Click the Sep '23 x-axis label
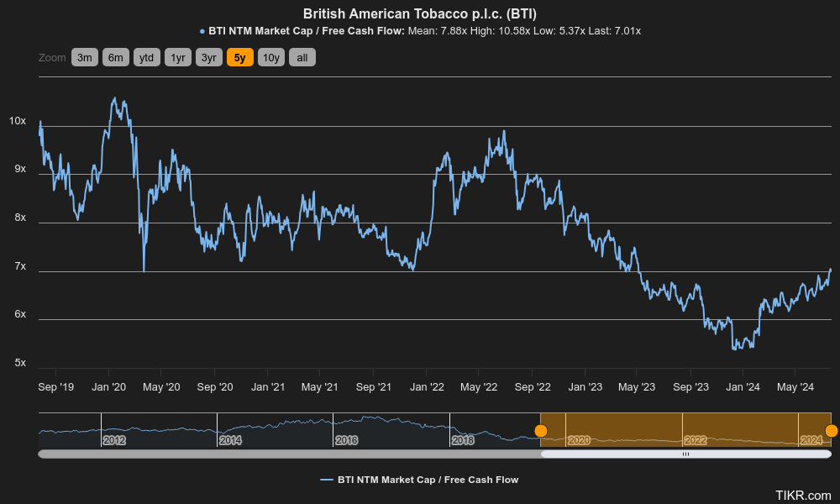Image resolution: width=840 pixels, height=504 pixels. pos(690,386)
